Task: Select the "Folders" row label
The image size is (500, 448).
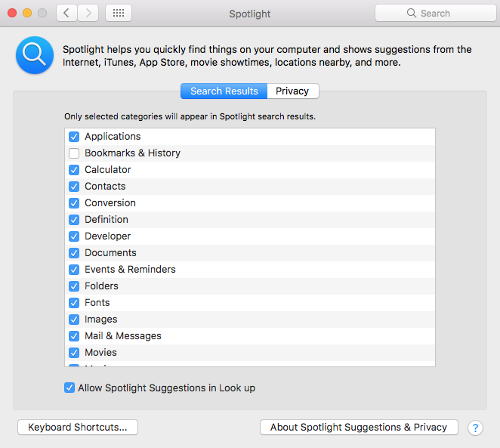Action: point(101,286)
